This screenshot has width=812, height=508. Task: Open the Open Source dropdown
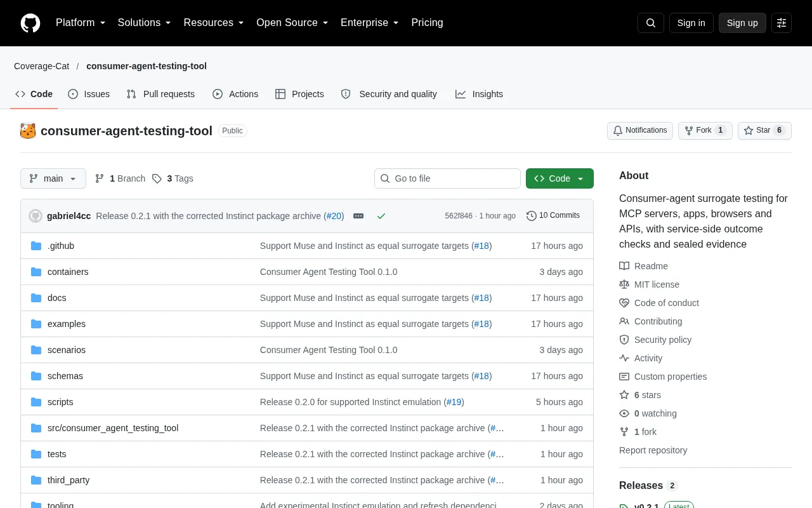click(292, 23)
